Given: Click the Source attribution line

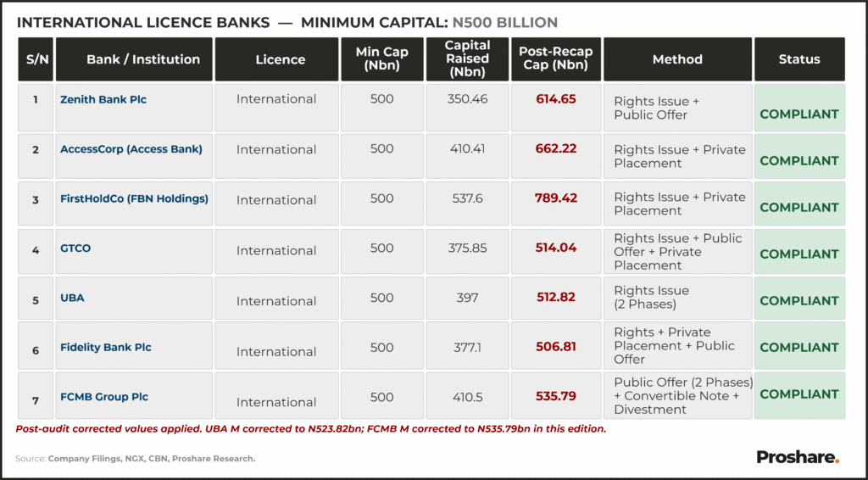Looking at the screenshot, I should pos(136,459).
